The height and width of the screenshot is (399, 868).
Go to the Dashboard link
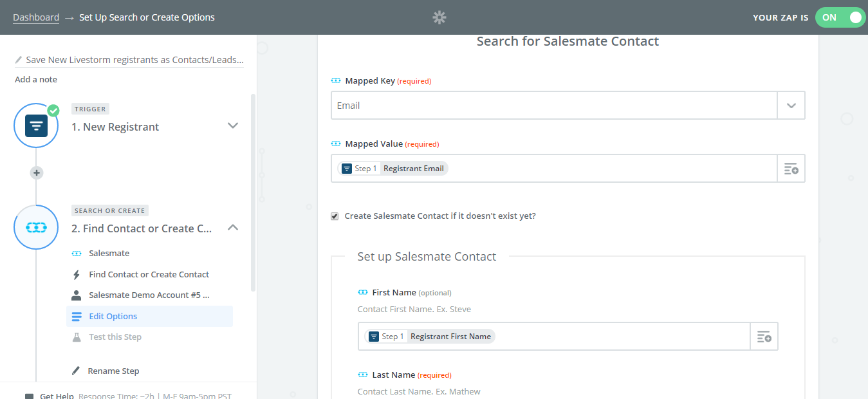[36, 17]
